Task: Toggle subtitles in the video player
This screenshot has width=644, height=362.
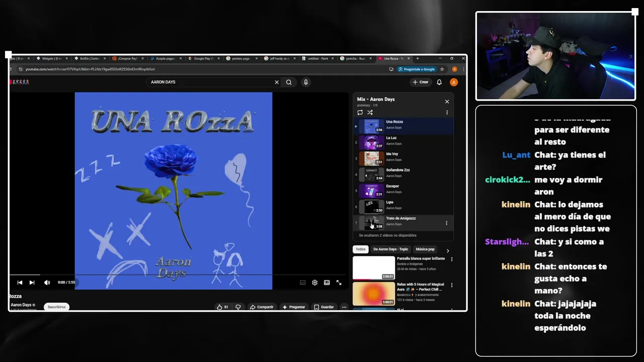Action: pos(302,283)
